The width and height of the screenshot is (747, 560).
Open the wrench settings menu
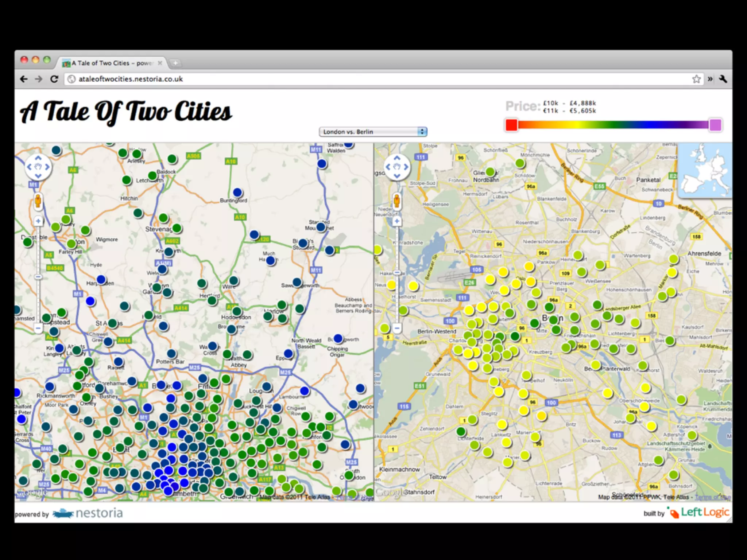[723, 79]
